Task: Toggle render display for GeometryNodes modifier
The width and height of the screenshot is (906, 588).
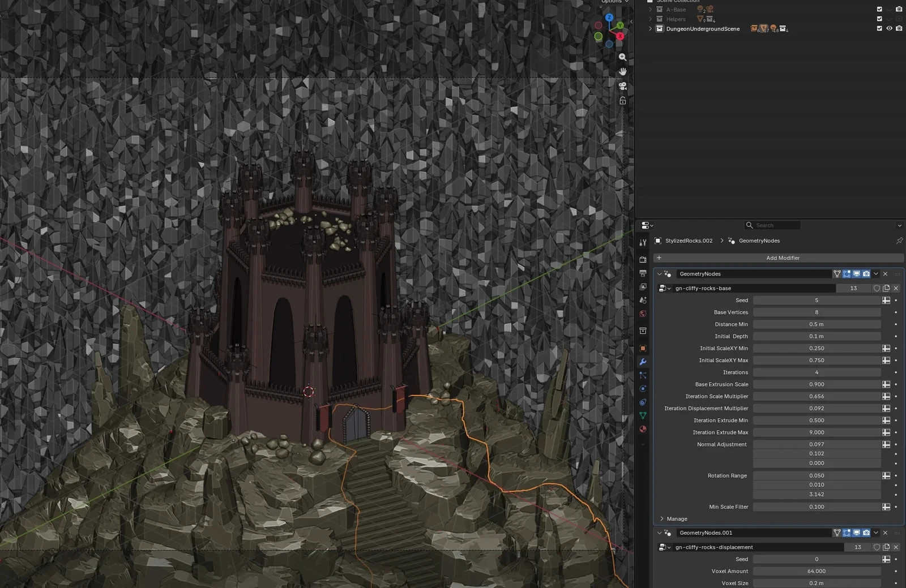Action: pyautogui.click(x=866, y=274)
